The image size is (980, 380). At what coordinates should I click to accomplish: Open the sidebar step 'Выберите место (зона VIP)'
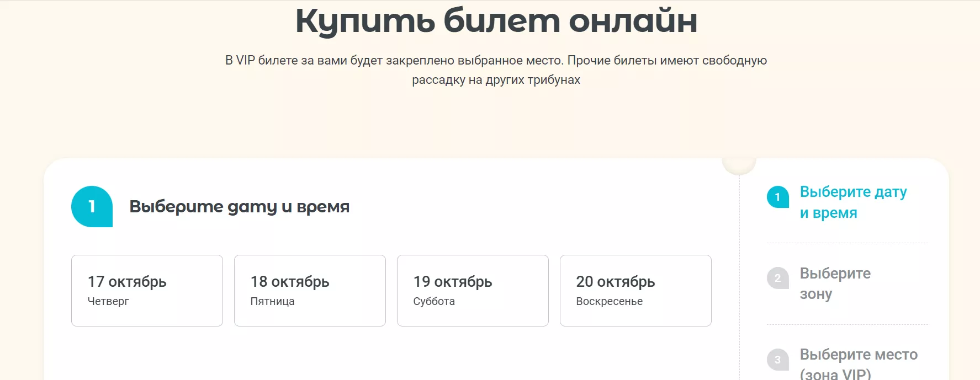click(x=859, y=363)
